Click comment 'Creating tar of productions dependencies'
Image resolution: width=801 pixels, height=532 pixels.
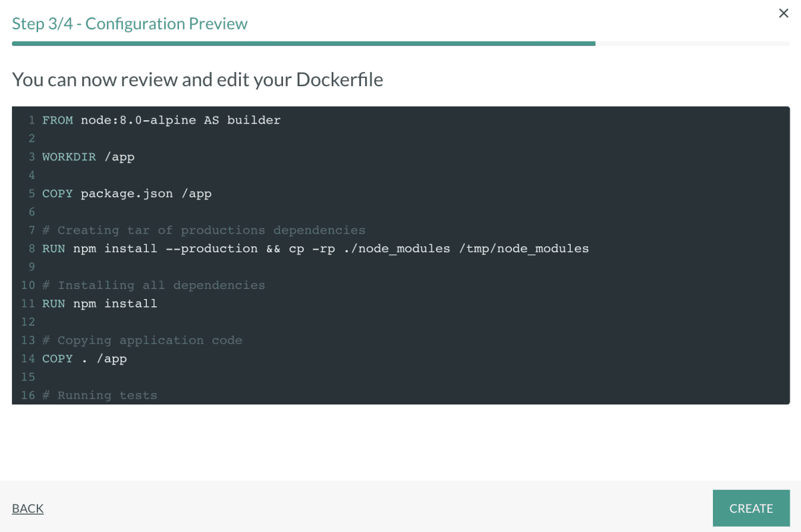click(204, 230)
